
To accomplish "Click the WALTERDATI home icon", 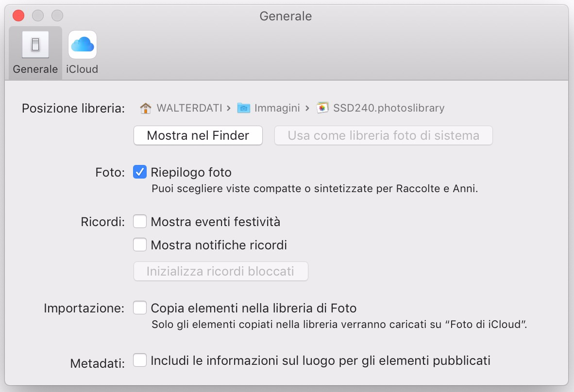I will [x=145, y=108].
